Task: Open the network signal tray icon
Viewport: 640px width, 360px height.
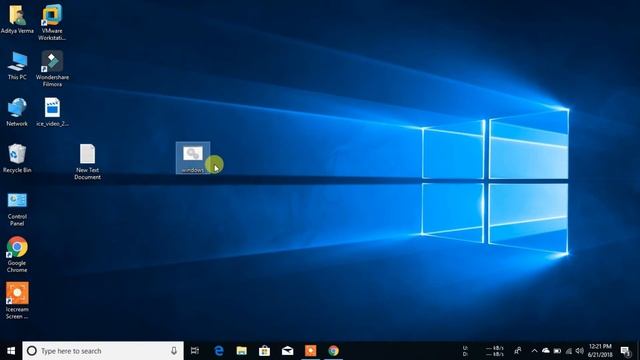Action: coord(569,351)
